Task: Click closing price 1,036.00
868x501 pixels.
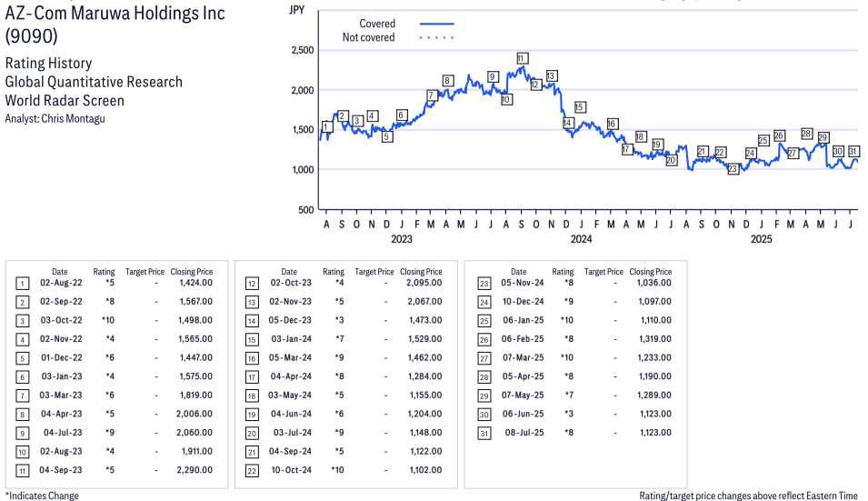Action: click(654, 283)
